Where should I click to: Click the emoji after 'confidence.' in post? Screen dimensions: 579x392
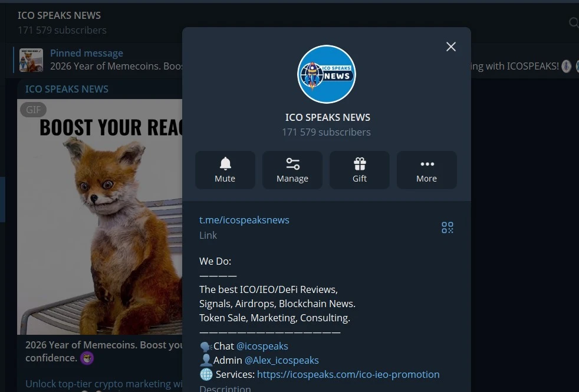87,358
